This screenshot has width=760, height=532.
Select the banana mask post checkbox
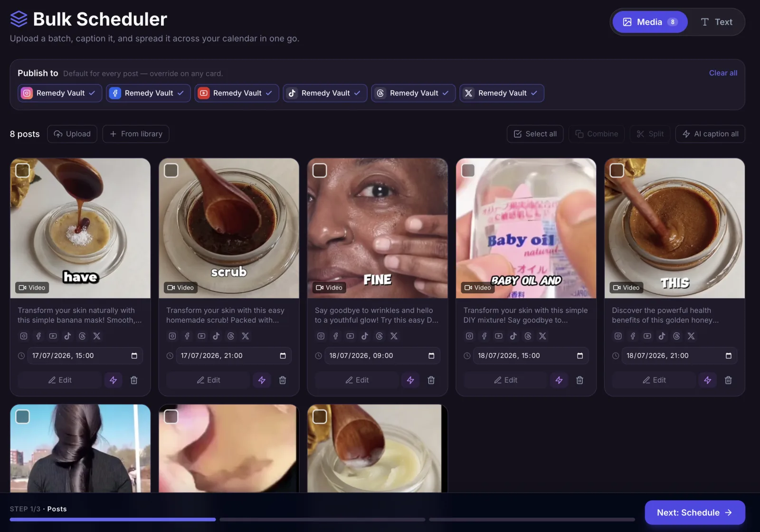pyautogui.click(x=22, y=170)
